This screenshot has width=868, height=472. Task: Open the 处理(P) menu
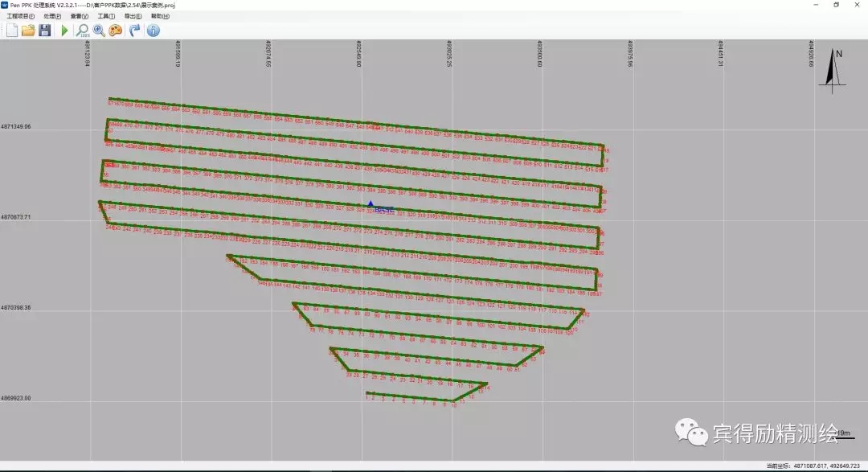pos(51,16)
